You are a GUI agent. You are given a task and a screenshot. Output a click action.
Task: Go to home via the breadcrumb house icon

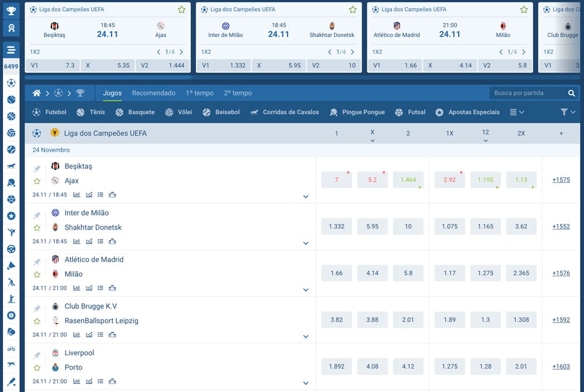tap(36, 93)
